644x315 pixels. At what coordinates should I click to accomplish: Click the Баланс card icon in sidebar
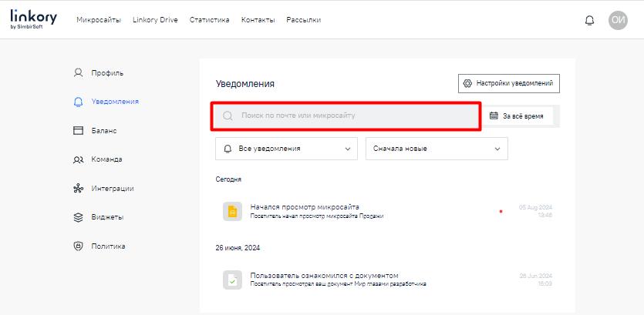(x=78, y=130)
